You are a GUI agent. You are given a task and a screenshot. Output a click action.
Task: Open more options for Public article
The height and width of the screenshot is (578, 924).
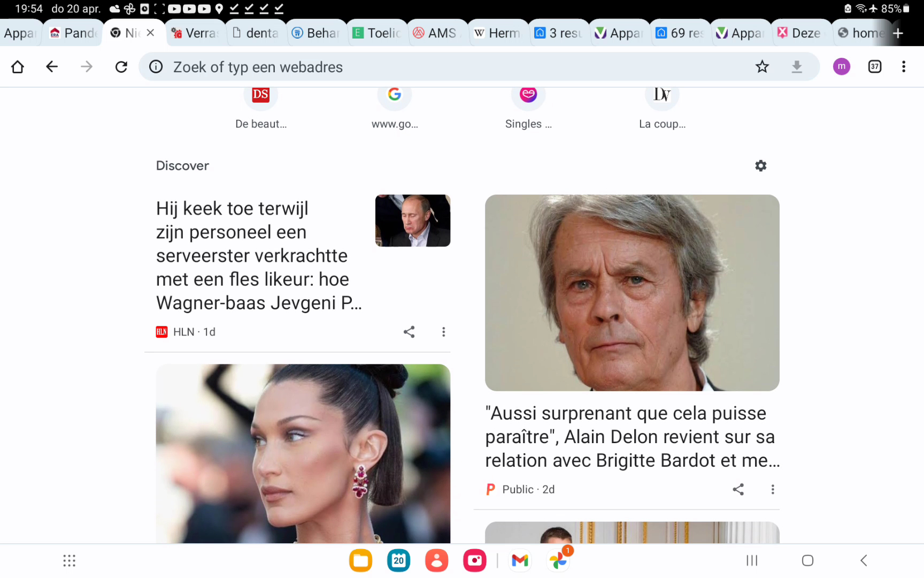coord(772,489)
